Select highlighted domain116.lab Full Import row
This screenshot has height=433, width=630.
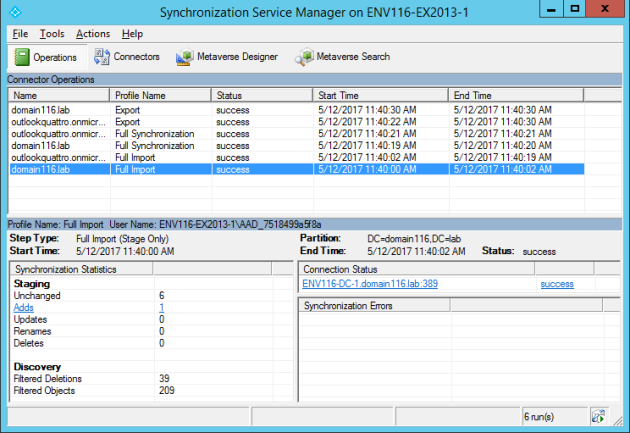point(297,169)
